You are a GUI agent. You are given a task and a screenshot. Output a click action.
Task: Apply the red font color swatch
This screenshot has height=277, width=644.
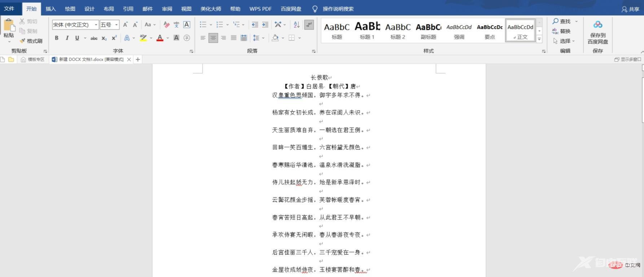[x=160, y=38]
